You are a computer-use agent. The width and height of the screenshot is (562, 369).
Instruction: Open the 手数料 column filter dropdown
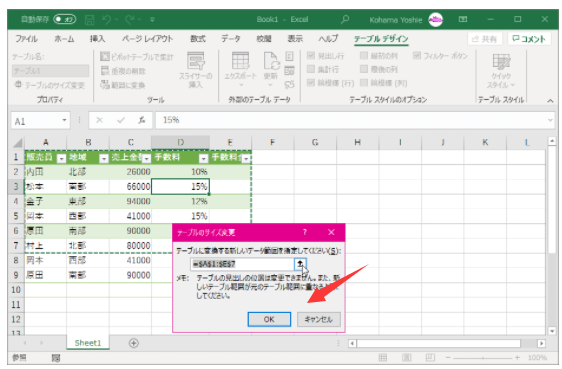click(x=204, y=158)
